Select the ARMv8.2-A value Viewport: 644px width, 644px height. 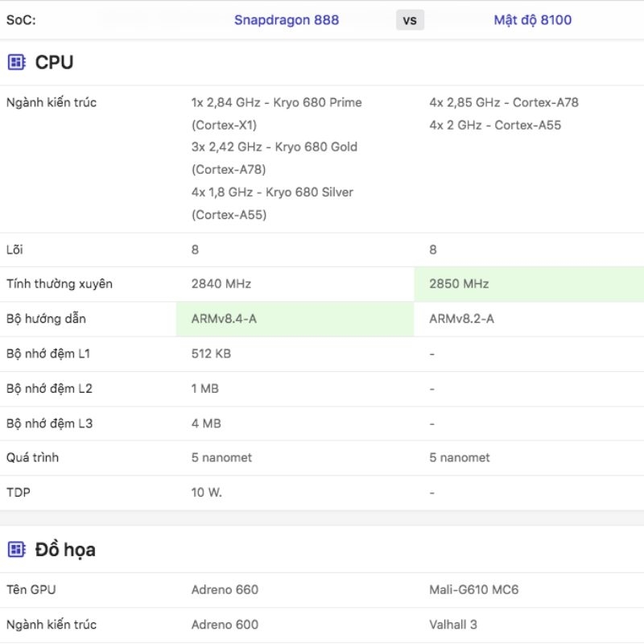coord(461,319)
